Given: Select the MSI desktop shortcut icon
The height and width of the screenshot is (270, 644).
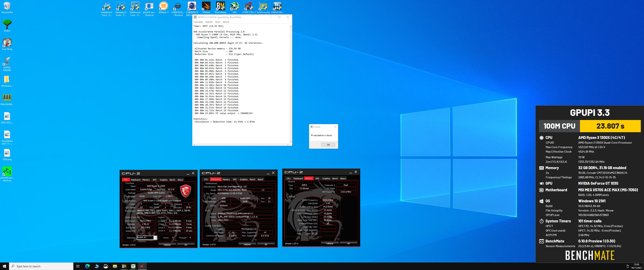Looking at the screenshot, I should point(235,7).
